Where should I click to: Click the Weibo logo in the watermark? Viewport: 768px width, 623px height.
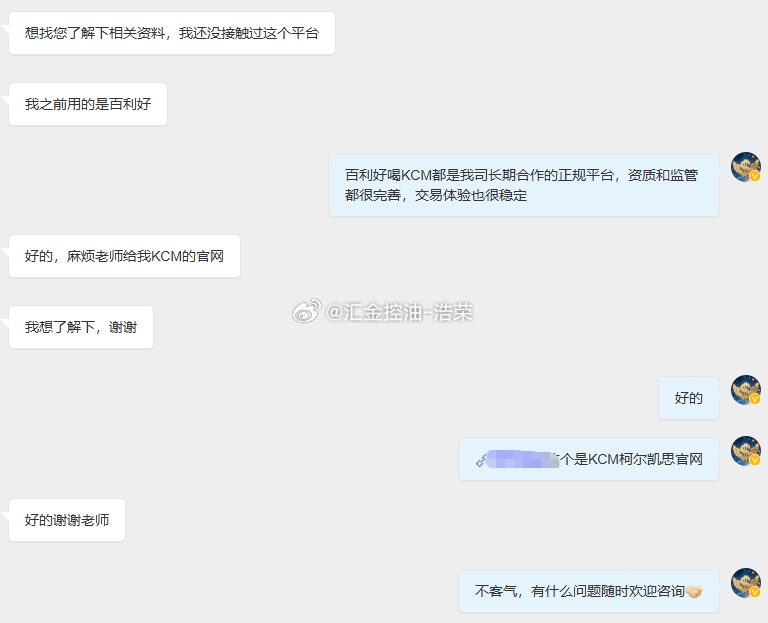pyautogui.click(x=307, y=312)
